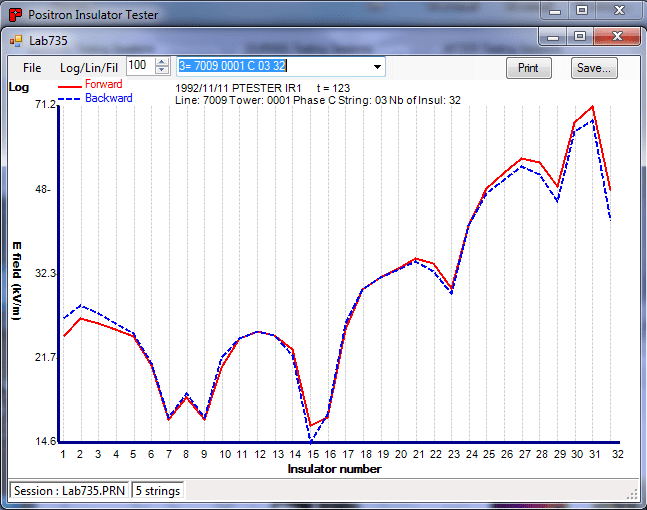
Task: Expand the insulator string selection dropdown arrow
Action: [377, 67]
